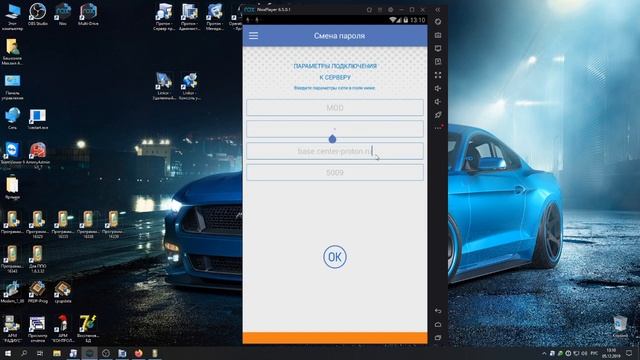This screenshot has width=640, height=360.
Task: Select the TeamViewer desktop shortcut
Action: tap(12, 153)
